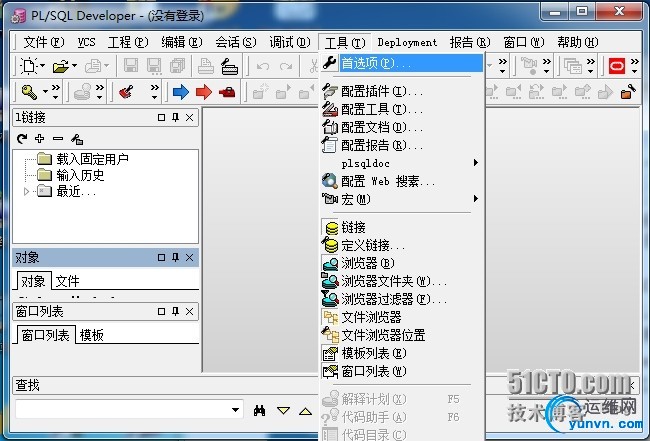Screen dimensions: 650x441
Task: Switch to the 模板 tab
Action: [92, 335]
